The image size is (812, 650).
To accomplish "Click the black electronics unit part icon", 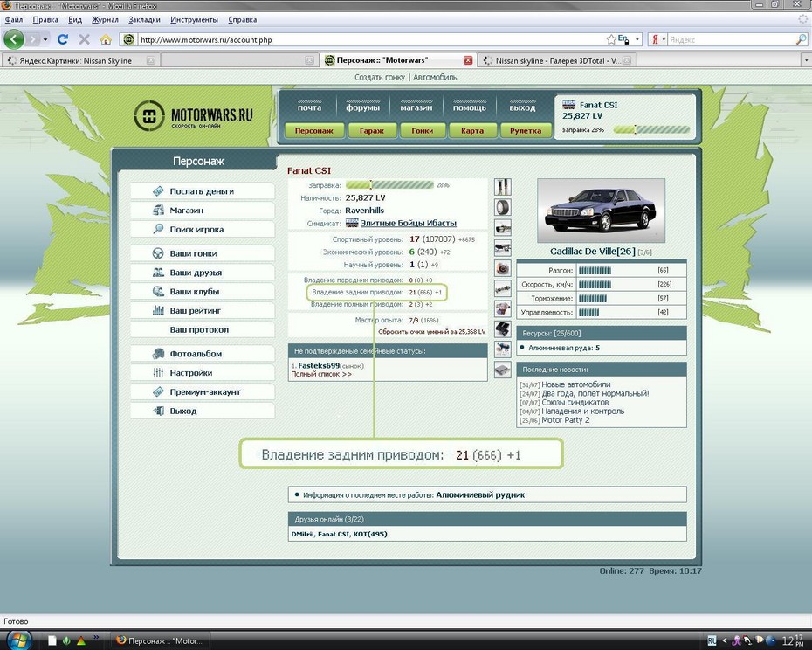I will tap(502, 329).
